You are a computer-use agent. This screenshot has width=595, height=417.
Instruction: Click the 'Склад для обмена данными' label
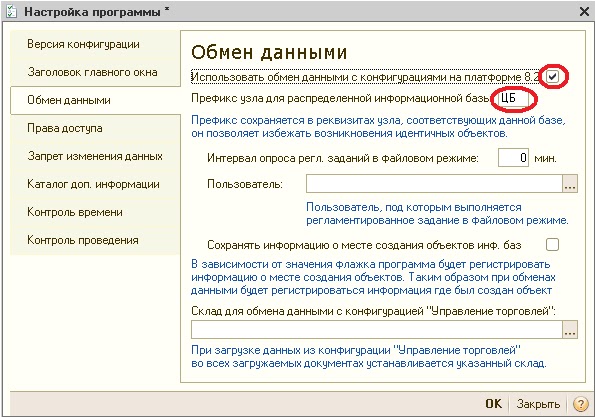coord(373,311)
